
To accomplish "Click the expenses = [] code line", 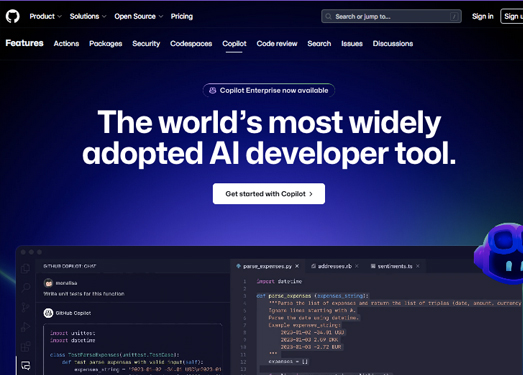I will 288,361.
